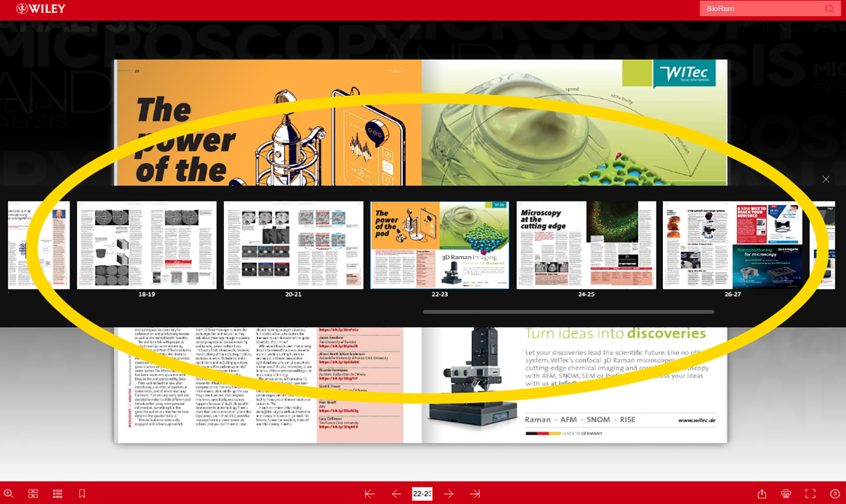Screen dimensions: 846x504
Task: Select the bookmark icon
Action: tap(81, 494)
